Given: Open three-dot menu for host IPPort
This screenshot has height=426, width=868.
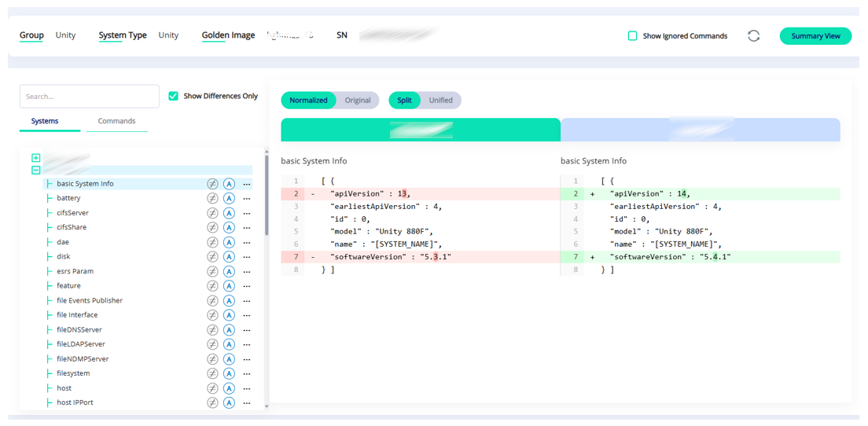Looking at the screenshot, I should tap(247, 402).
